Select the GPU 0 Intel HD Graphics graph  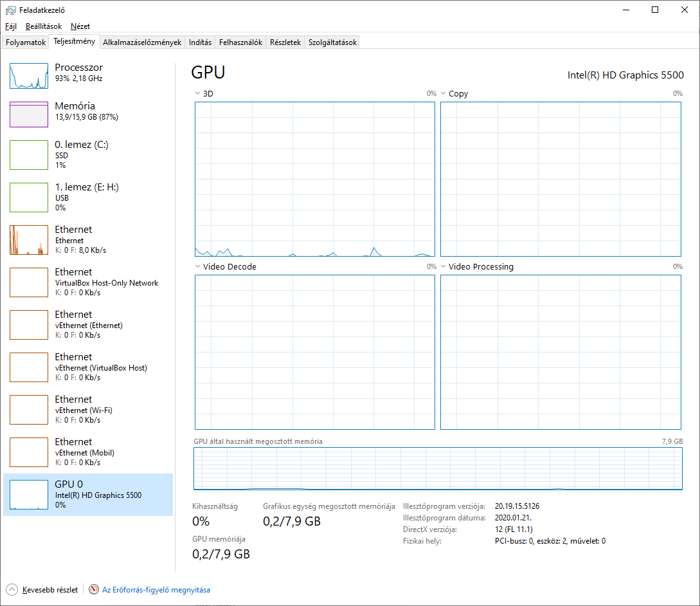coord(29,495)
